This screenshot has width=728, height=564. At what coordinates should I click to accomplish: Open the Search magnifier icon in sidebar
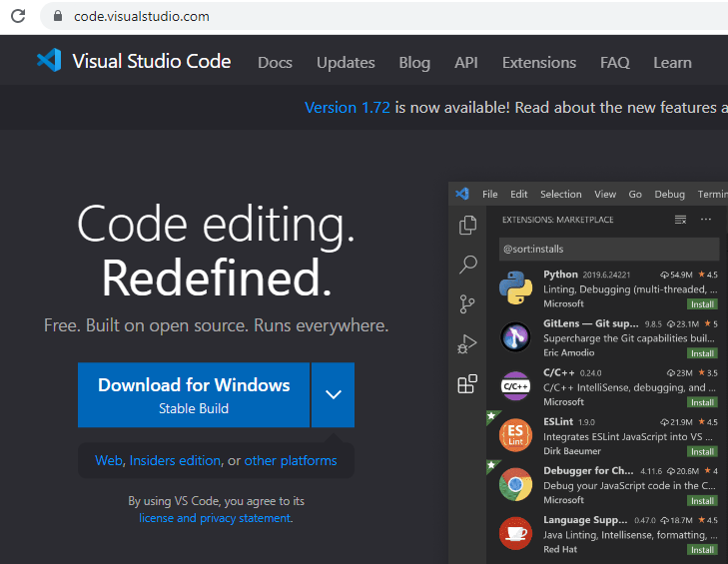click(467, 265)
